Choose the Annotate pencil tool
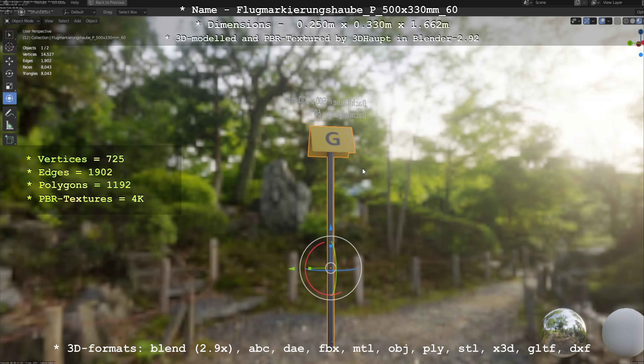The height and width of the screenshot is (364, 644). 9,113
